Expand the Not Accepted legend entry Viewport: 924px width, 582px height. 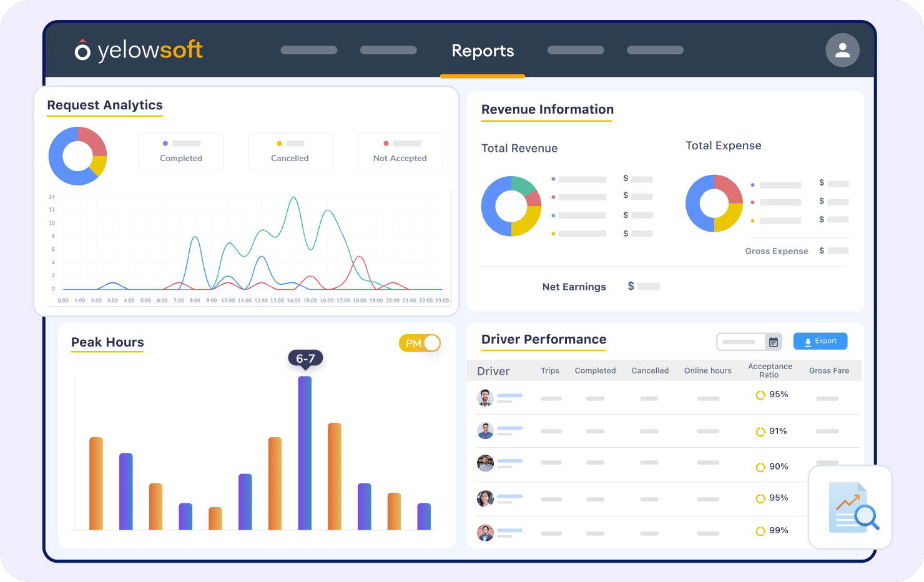pyautogui.click(x=400, y=151)
